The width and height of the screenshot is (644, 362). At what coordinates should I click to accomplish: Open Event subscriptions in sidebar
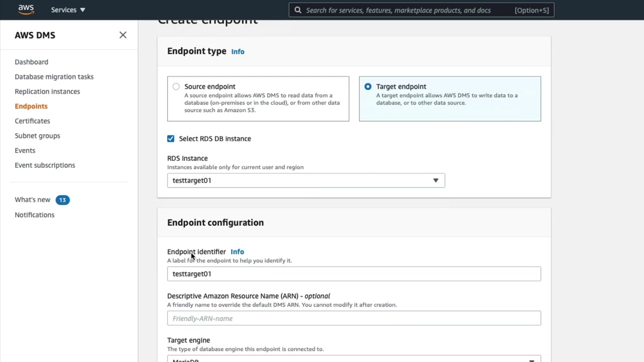point(45,165)
